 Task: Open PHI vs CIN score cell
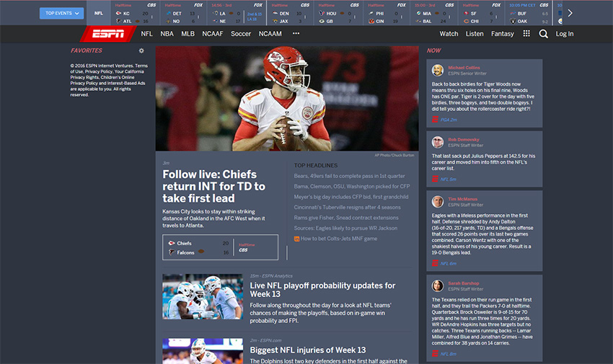387,13
